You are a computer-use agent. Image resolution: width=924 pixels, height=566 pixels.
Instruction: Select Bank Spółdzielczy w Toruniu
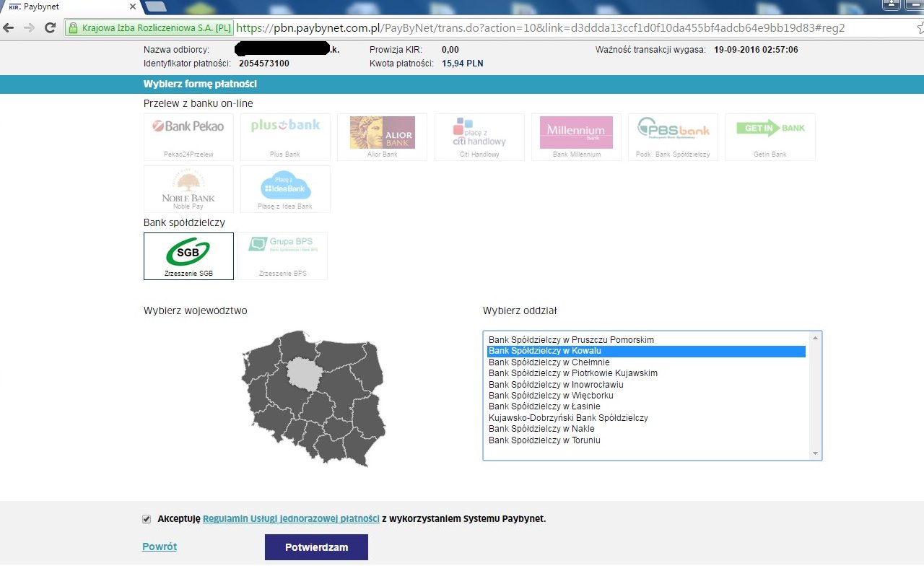[x=544, y=440]
